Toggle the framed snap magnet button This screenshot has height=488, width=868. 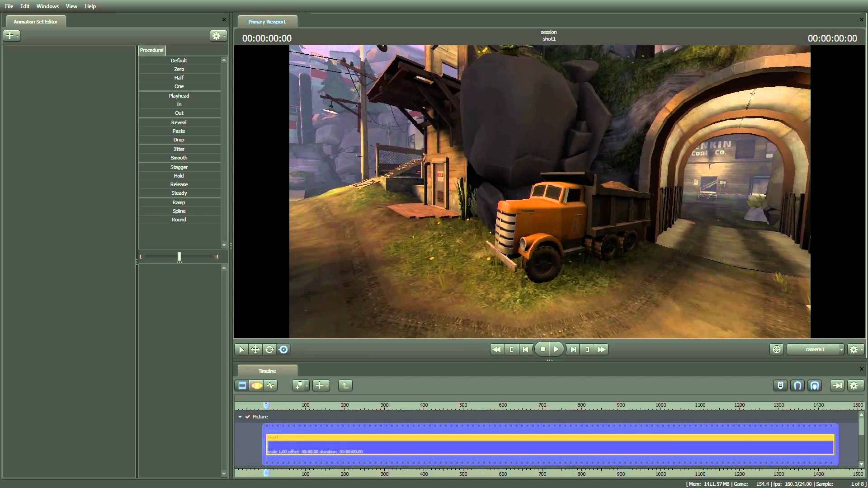point(815,385)
